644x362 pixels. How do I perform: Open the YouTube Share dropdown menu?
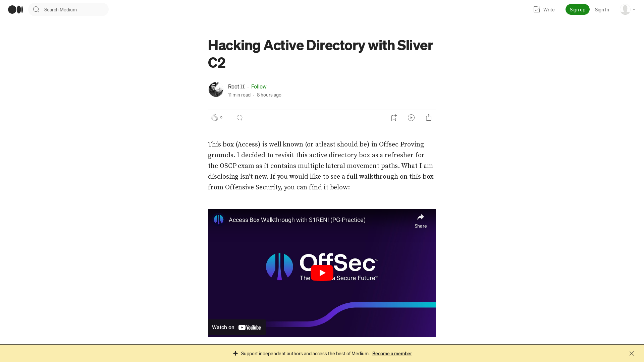[x=421, y=220]
